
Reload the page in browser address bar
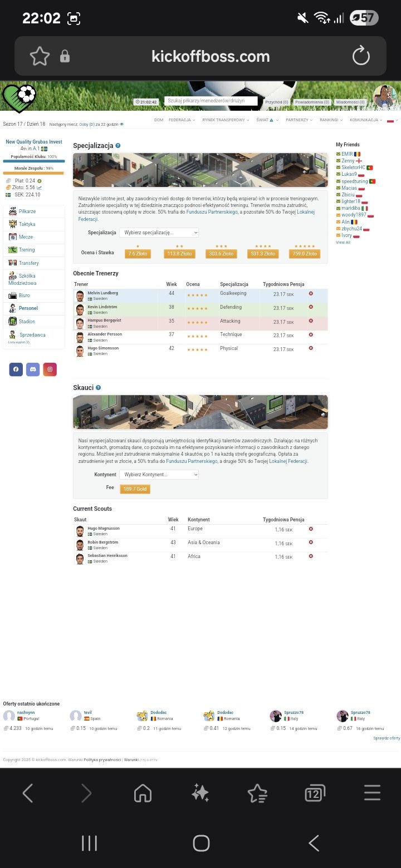click(x=361, y=56)
